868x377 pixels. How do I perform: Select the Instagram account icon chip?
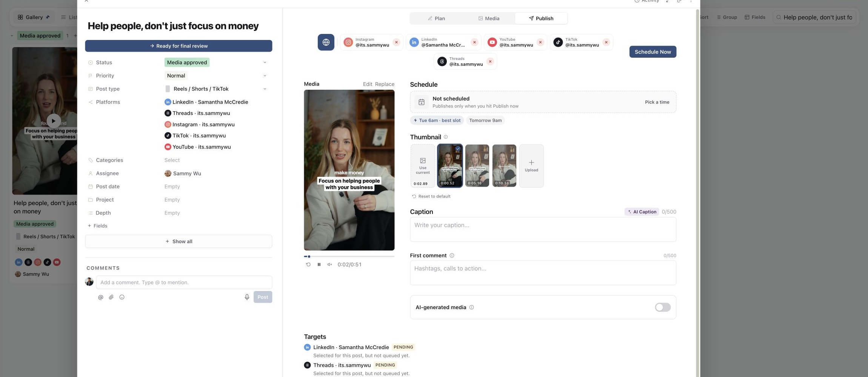348,42
